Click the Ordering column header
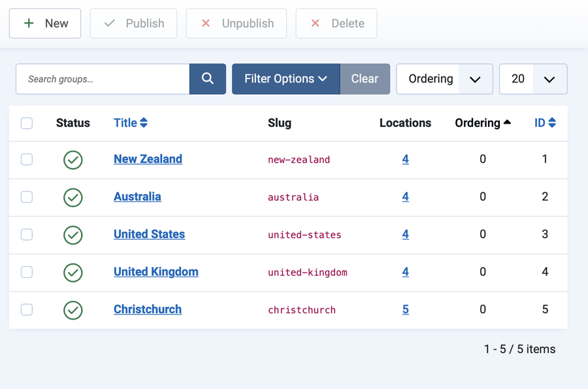 483,123
